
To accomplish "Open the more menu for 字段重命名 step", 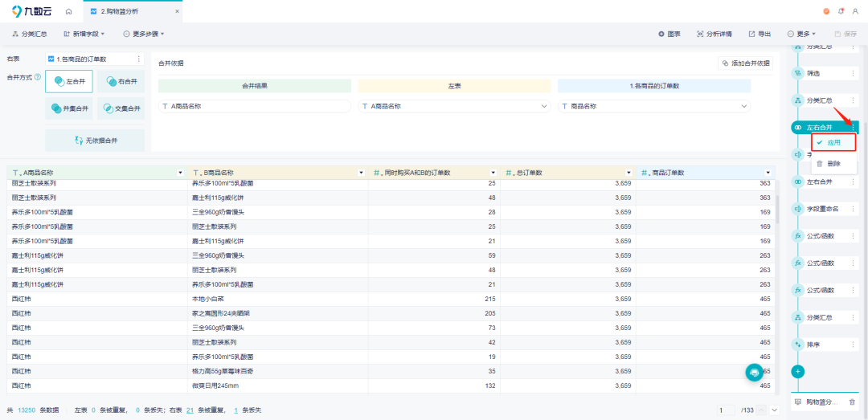I will coord(853,209).
